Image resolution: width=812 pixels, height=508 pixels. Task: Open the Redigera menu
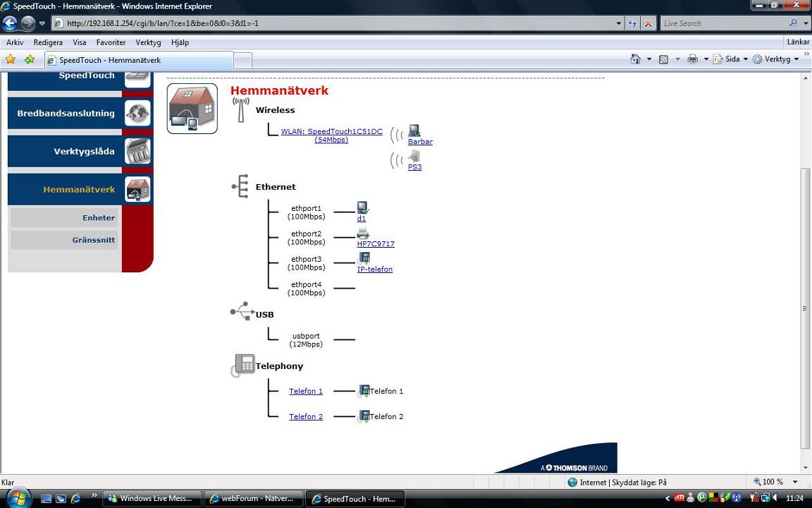click(x=48, y=42)
